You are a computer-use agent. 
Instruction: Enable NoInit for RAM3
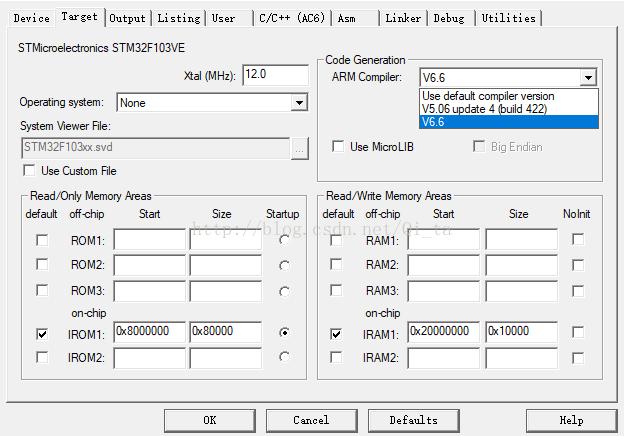click(578, 291)
